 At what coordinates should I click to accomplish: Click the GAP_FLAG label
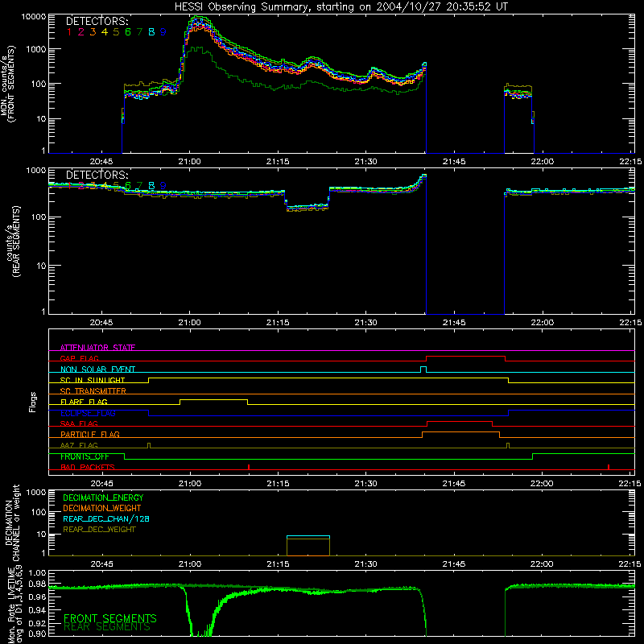pos(79,358)
